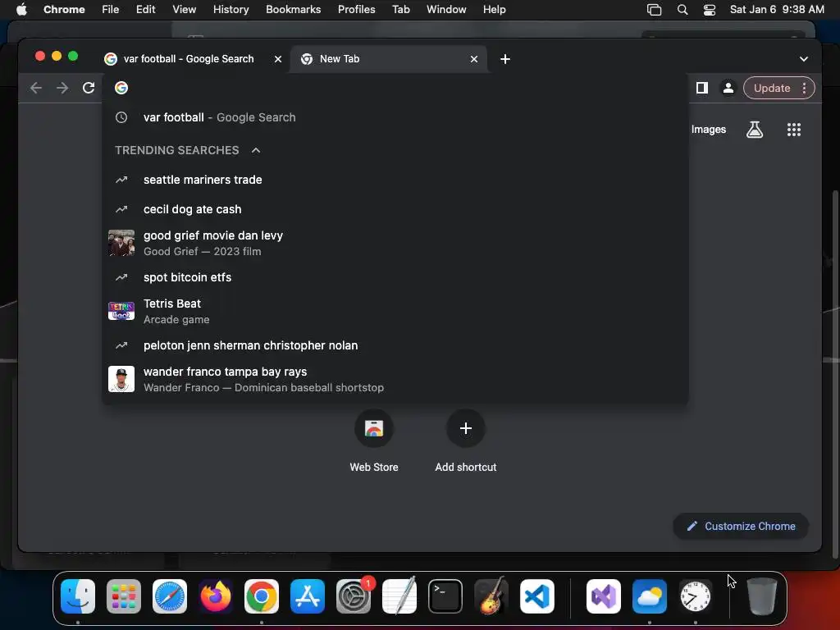Viewport: 840px width, 630px height.
Task: Click Customize Chrome button
Action: click(x=741, y=526)
